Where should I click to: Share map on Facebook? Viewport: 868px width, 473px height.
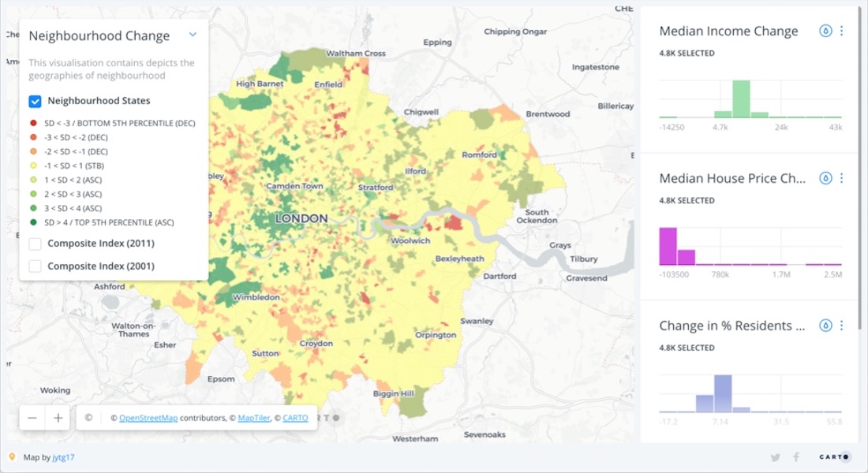(795, 457)
